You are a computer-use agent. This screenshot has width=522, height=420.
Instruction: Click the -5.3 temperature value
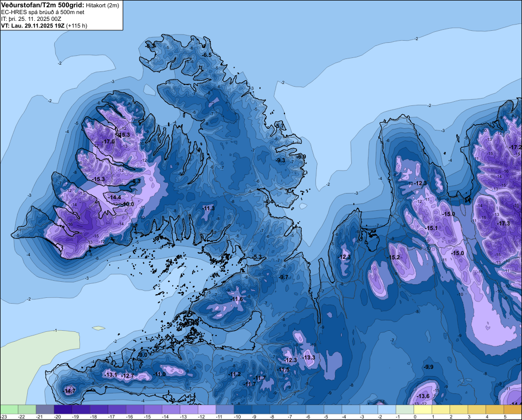257,257
